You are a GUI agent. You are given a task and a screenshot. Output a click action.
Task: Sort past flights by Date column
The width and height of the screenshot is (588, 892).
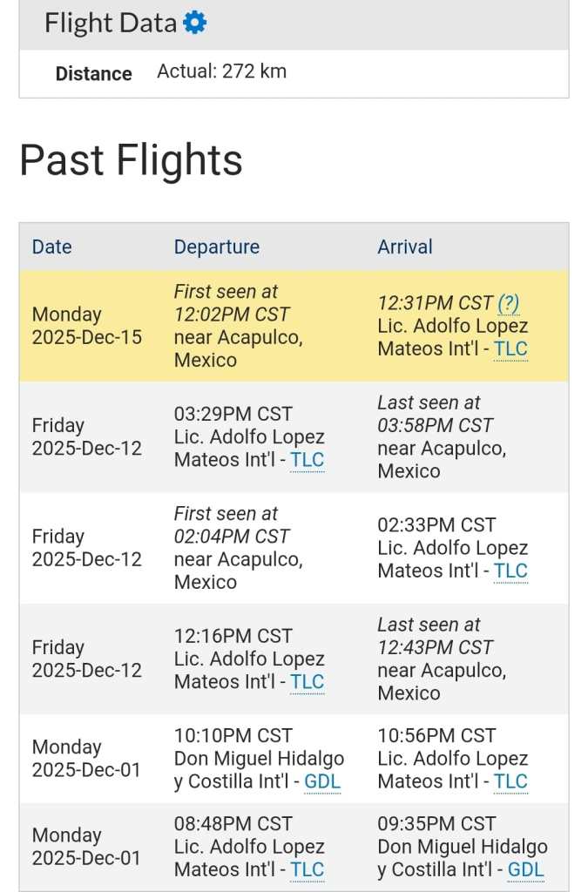point(51,247)
